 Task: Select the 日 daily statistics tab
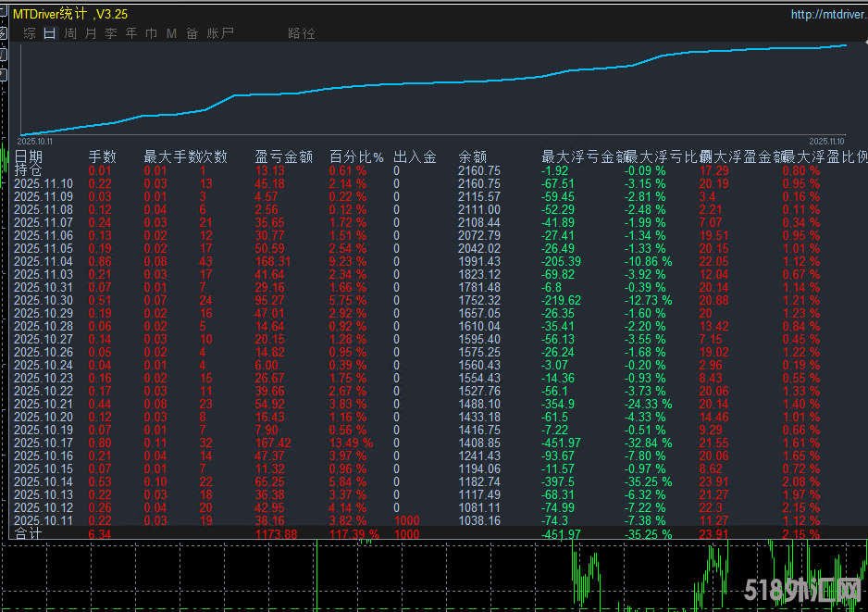point(49,33)
